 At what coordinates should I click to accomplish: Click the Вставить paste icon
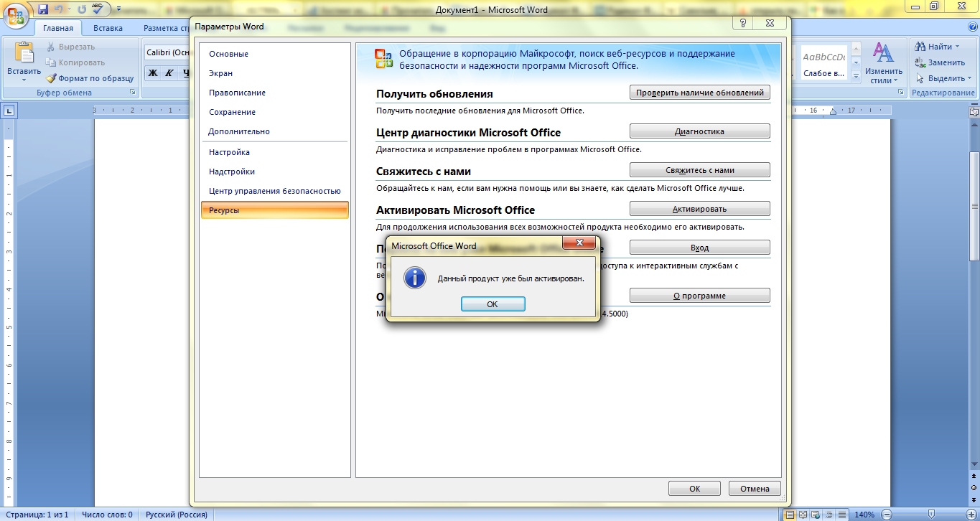[24, 53]
